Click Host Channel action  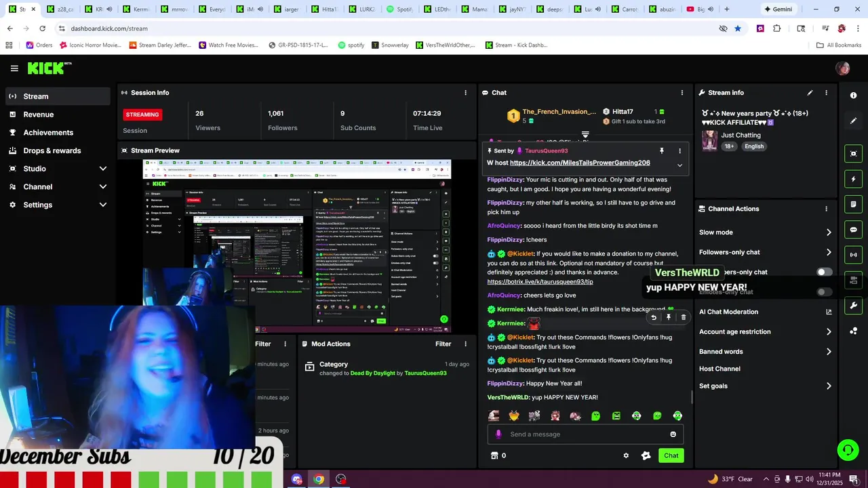click(719, 369)
